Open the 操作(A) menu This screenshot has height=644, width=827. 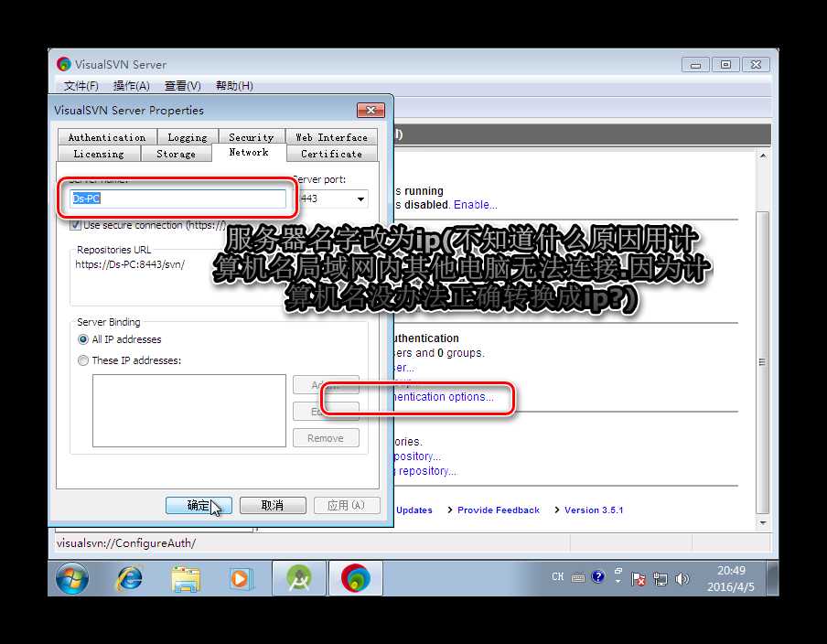click(132, 85)
